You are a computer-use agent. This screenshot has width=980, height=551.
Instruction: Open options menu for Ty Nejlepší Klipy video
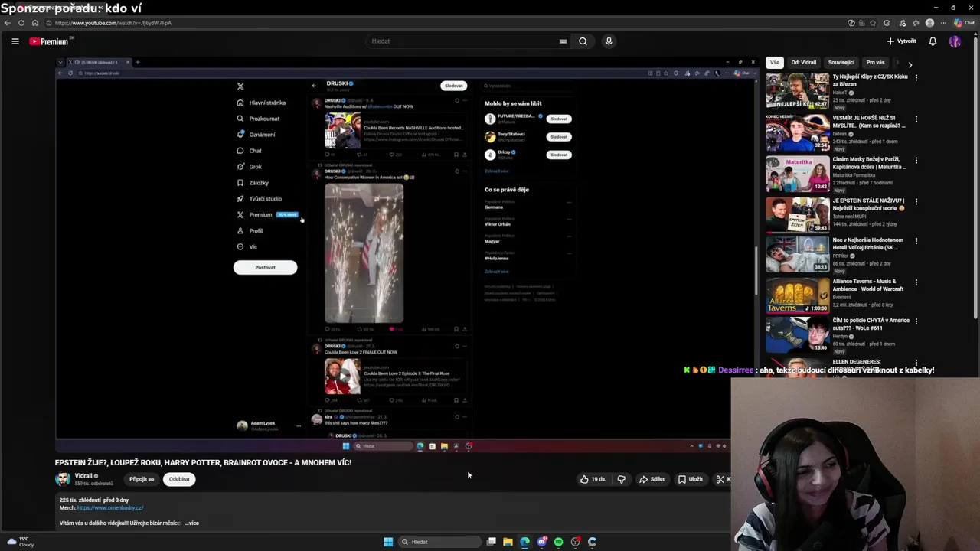[x=916, y=77]
